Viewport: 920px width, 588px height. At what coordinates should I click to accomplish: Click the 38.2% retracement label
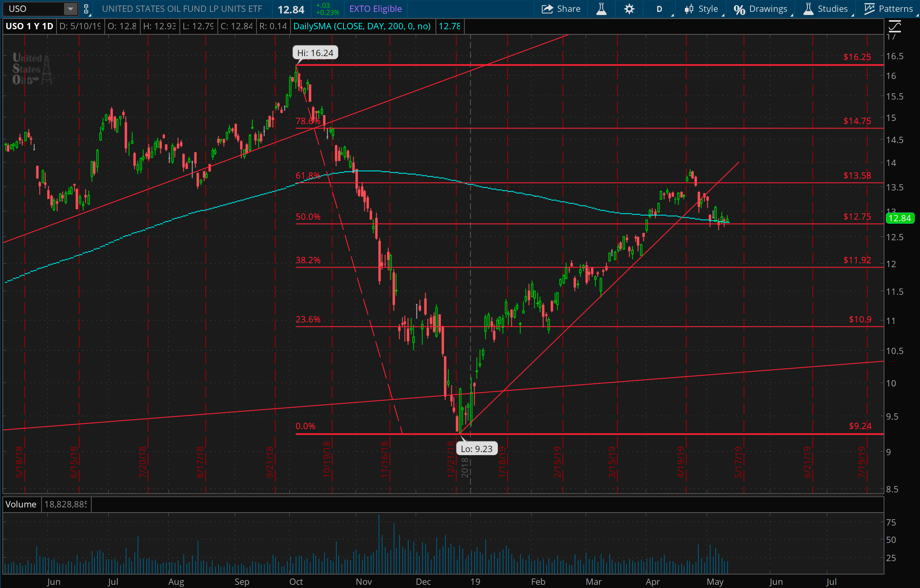click(308, 260)
